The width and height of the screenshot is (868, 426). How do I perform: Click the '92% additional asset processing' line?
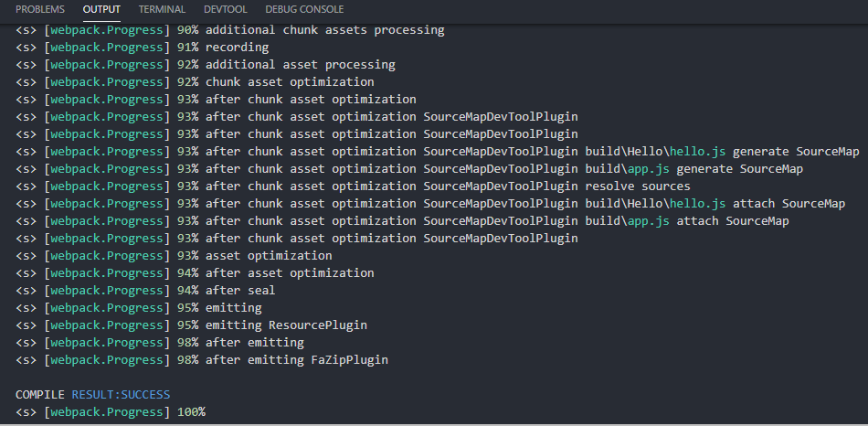[x=206, y=65]
